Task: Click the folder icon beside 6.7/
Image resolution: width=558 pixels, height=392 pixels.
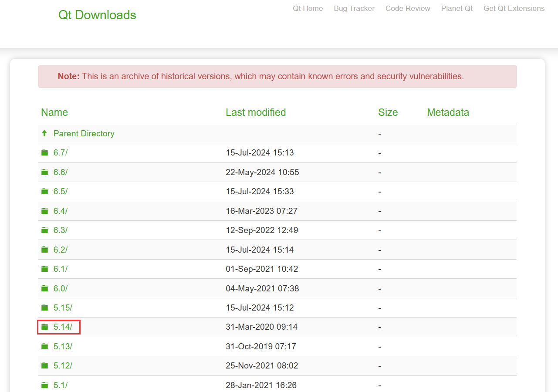Action: [44, 152]
